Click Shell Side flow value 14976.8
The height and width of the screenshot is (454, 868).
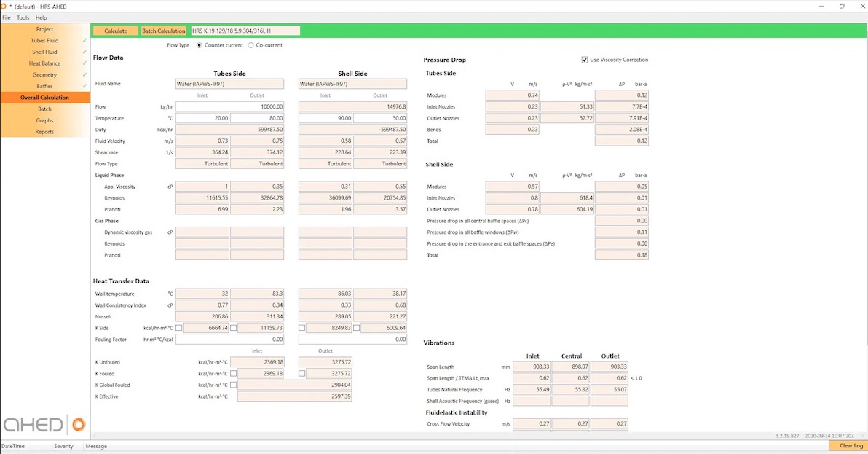(x=352, y=107)
